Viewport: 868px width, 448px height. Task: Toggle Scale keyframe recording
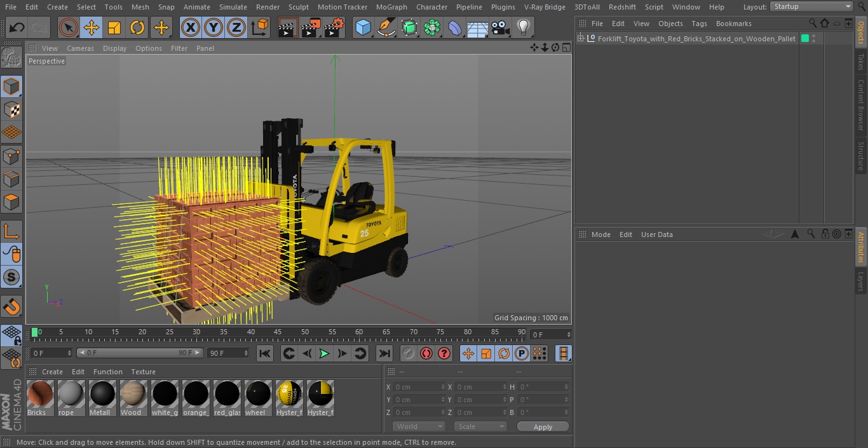pos(486,353)
